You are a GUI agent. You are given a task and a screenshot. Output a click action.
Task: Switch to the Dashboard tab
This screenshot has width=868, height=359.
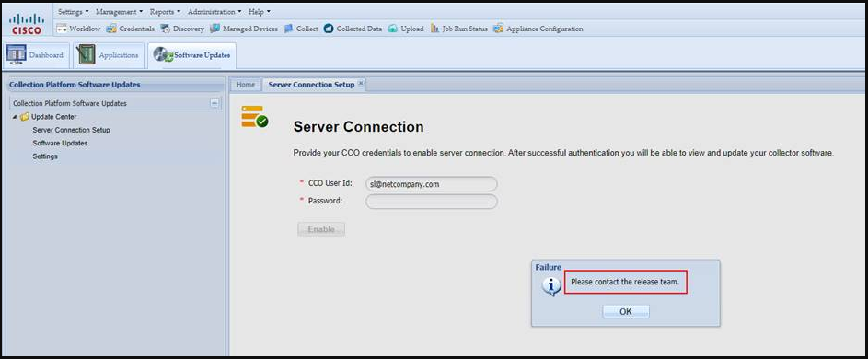pos(36,55)
